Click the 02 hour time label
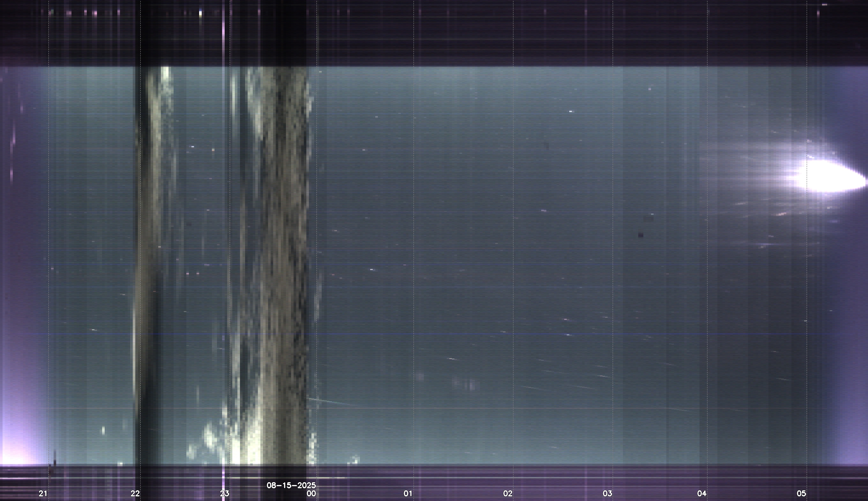This screenshot has height=501, width=868. [508, 493]
